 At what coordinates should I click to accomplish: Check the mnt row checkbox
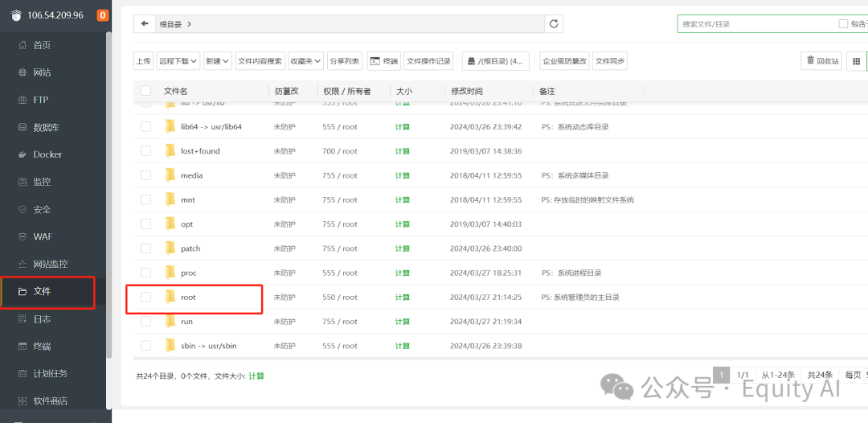[145, 200]
